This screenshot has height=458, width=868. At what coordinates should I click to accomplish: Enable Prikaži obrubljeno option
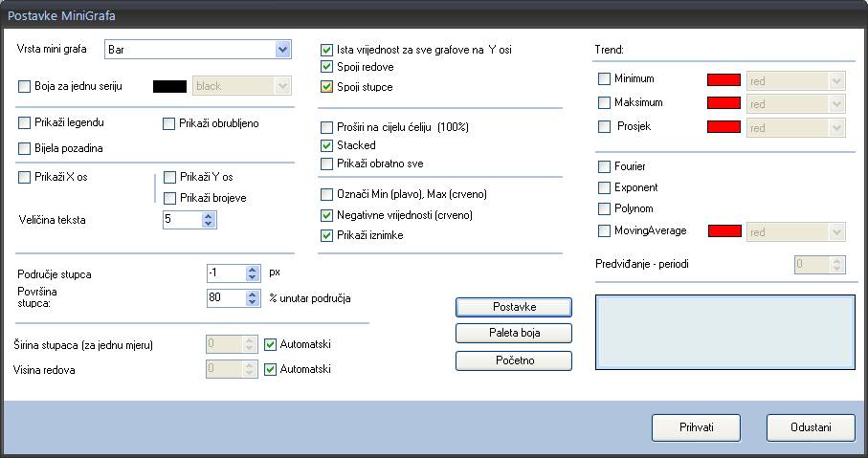[x=168, y=124]
